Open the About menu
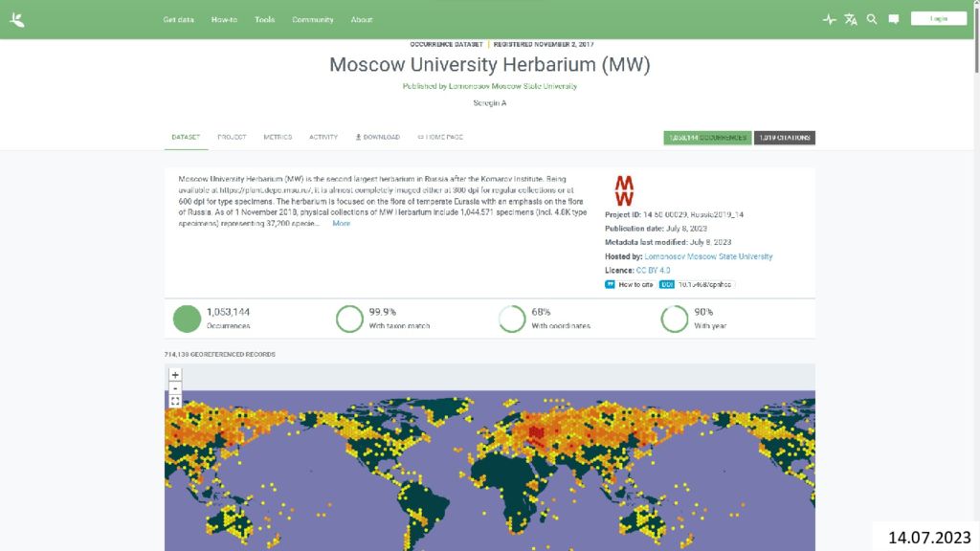This screenshot has width=980, height=551. pos(362,20)
